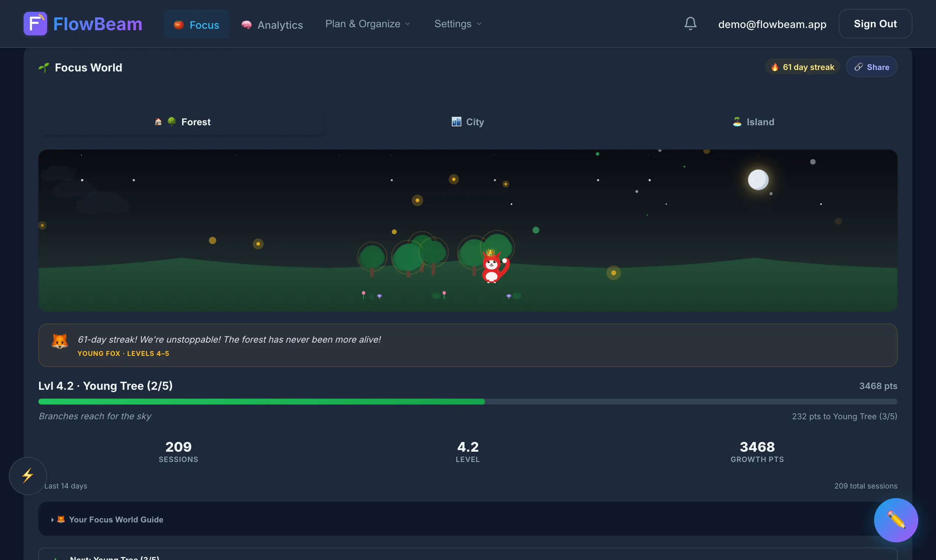The width and height of the screenshot is (936, 560).
Task: Click the city skyline icon on the City tab
Action: [456, 122]
